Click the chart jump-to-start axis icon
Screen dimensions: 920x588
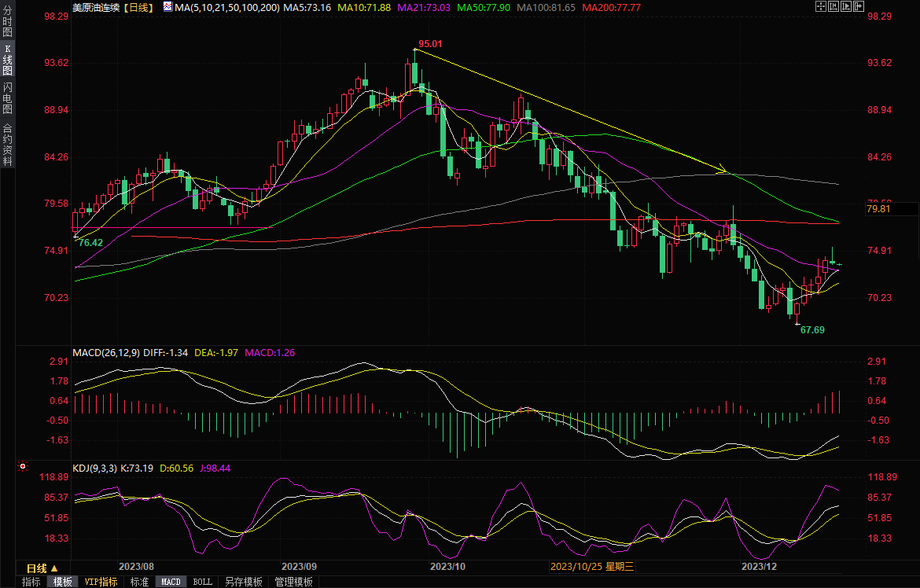[834, 6]
